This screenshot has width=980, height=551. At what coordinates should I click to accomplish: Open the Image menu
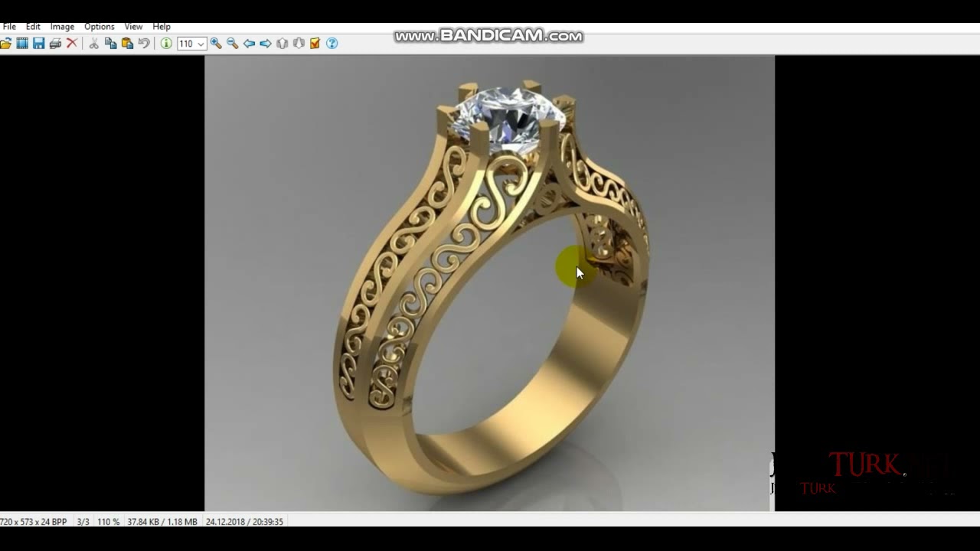(x=62, y=26)
